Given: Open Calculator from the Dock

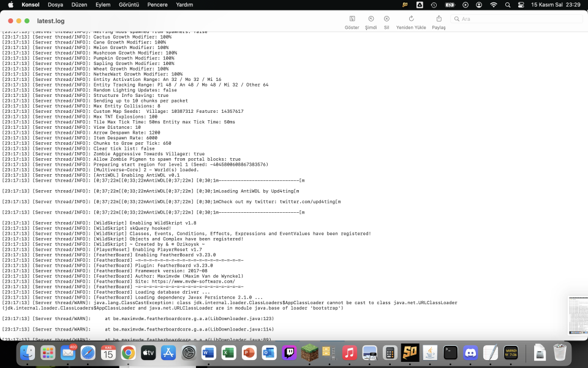Looking at the screenshot, I should click(390, 353).
